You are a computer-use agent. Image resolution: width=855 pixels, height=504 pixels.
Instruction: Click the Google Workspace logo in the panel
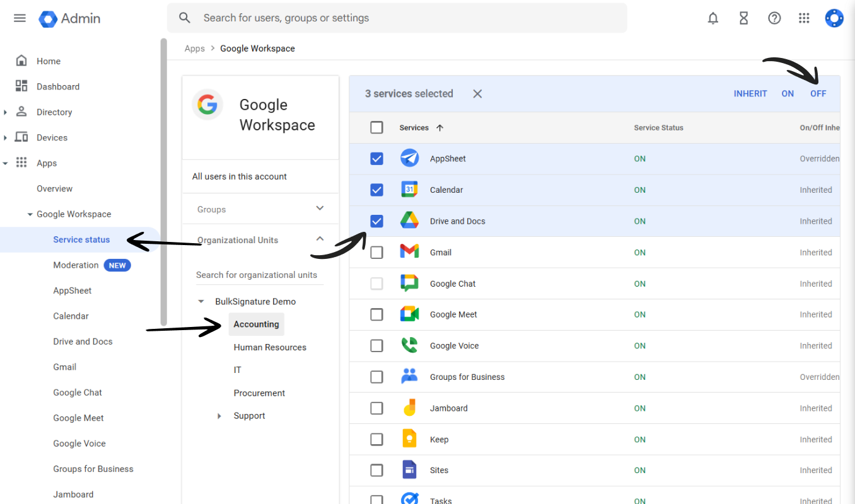[x=207, y=105]
